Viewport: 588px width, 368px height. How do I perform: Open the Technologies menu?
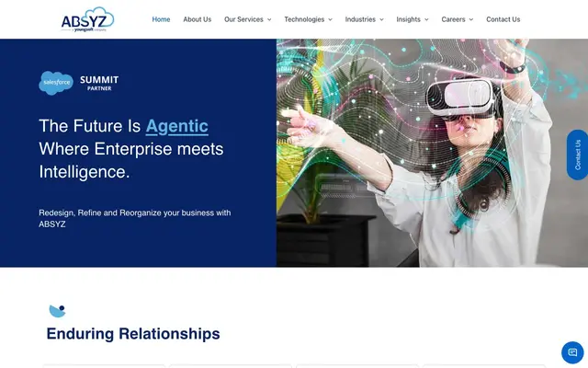[x=304, y=19]
